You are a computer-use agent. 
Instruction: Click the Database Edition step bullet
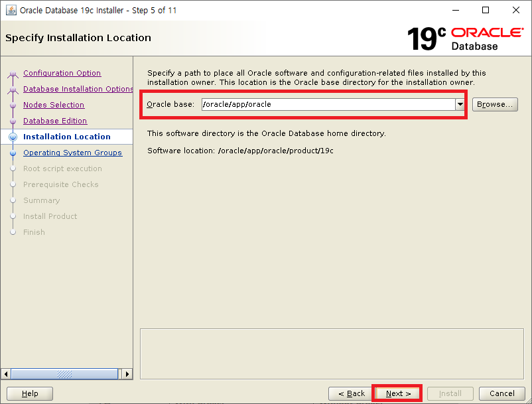13,121
